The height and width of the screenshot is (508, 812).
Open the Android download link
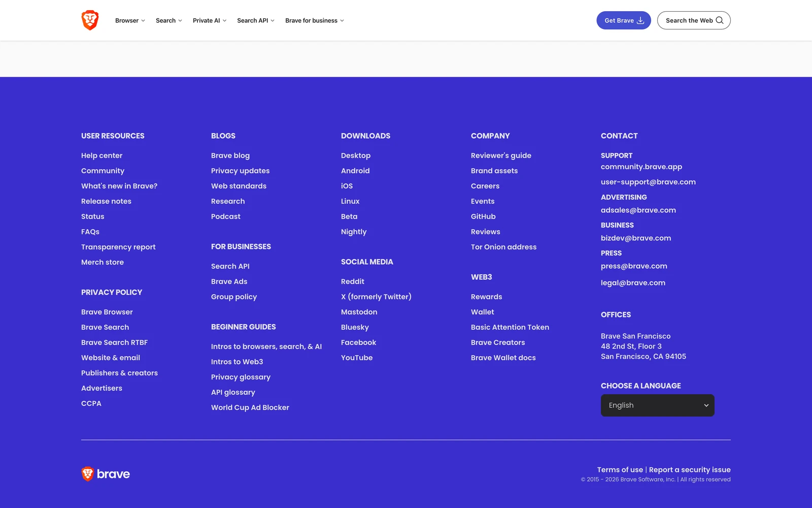click(355, 171)
